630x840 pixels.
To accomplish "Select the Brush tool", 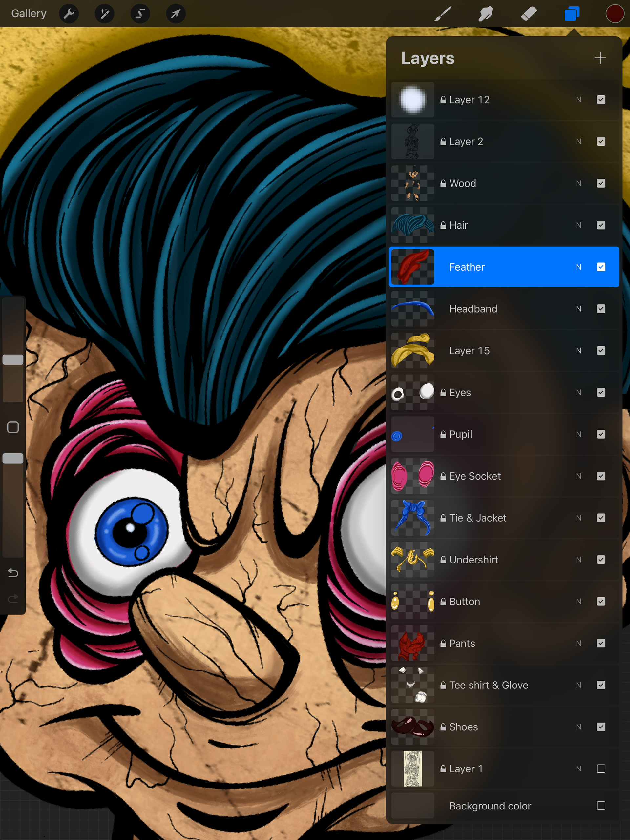I will tap(443, 14).
